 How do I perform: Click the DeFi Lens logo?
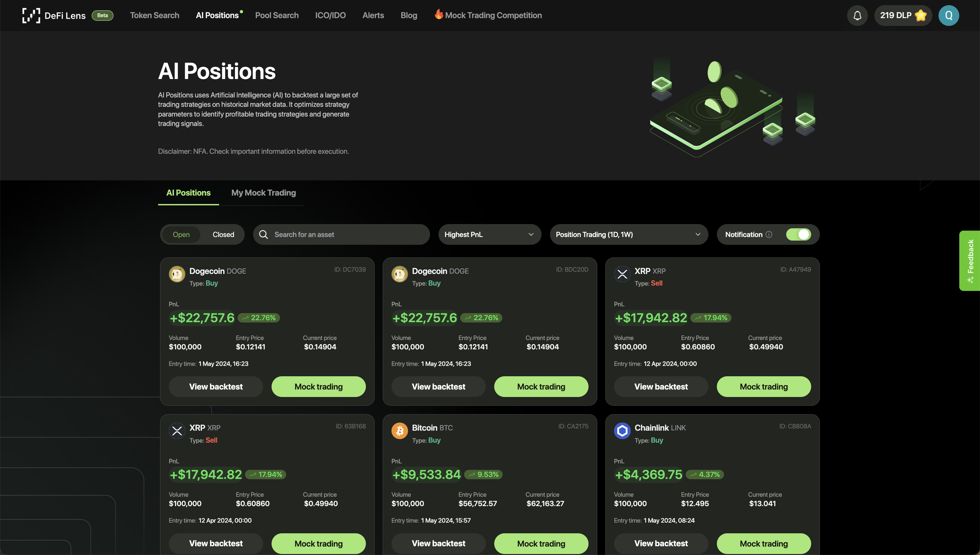(31, 16)
